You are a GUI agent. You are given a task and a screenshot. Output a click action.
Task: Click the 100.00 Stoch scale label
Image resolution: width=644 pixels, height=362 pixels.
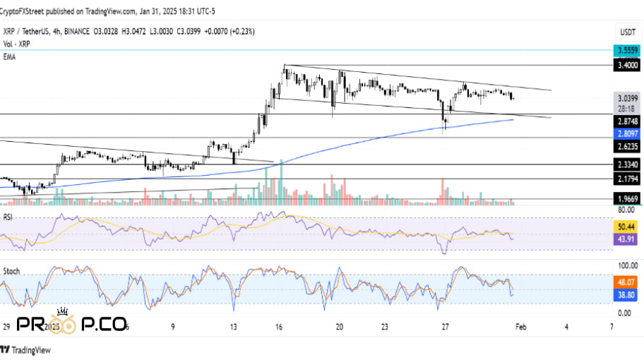(x=628, y=265)
